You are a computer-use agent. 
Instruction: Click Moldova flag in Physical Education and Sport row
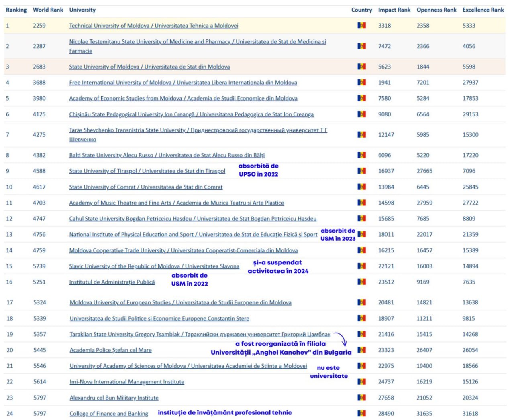pyautogui.click(x=362, y=234)
